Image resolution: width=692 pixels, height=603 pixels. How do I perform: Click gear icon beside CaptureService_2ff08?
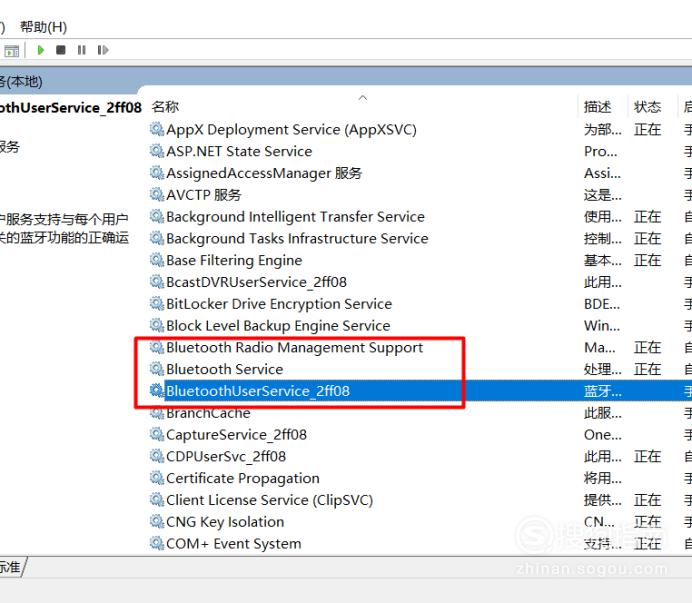[157, 434]
